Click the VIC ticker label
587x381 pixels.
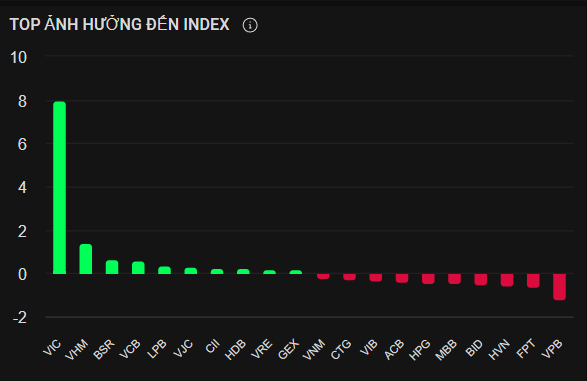[x=52, y=347]
